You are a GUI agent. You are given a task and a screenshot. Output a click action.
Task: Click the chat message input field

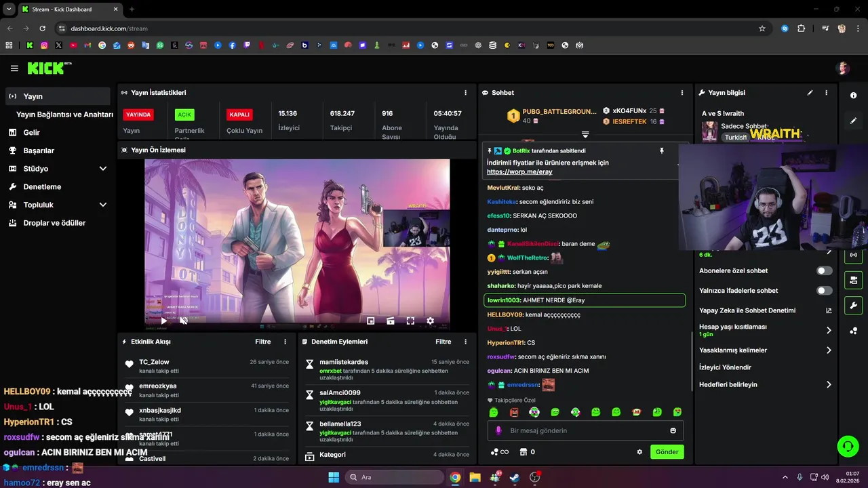point(585,430)
